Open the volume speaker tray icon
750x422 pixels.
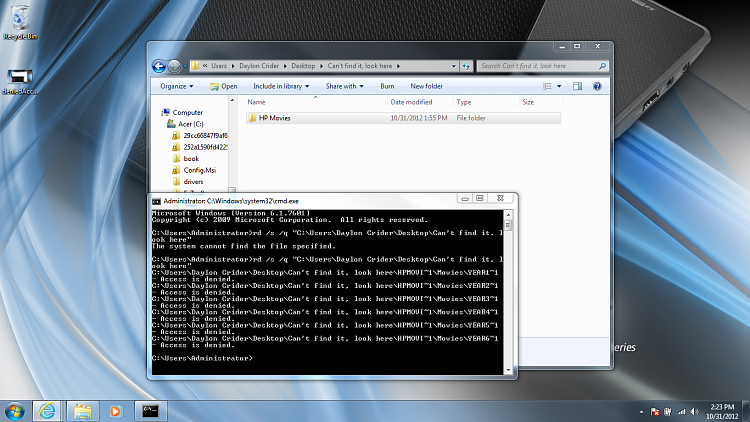695,411
